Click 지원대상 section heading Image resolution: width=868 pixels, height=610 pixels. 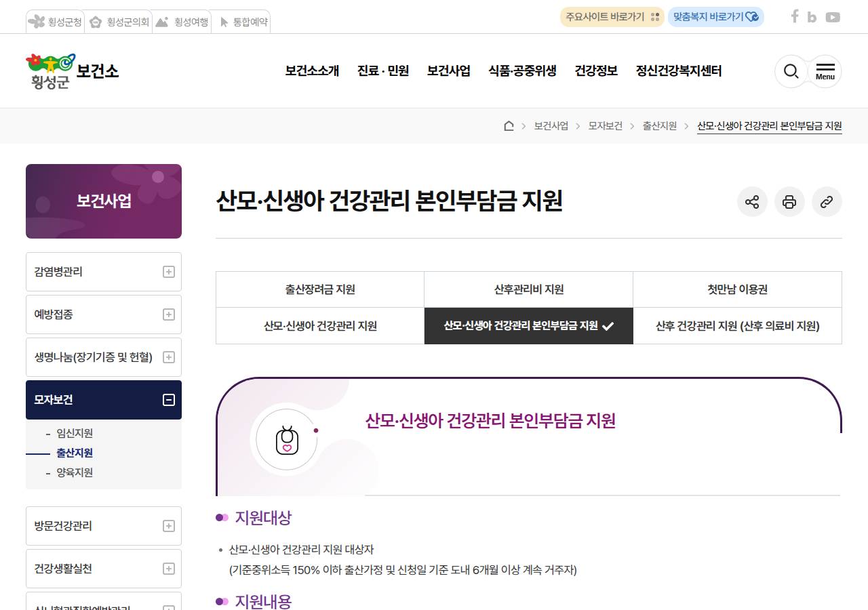(263, 518)
